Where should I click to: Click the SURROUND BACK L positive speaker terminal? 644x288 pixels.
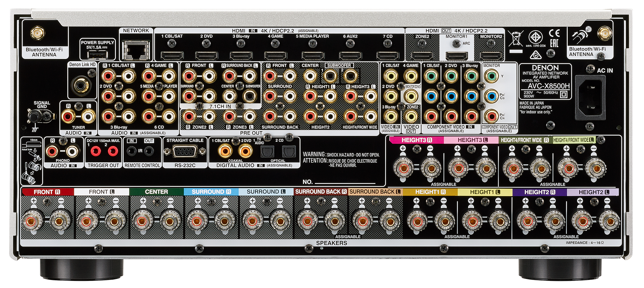click(362, 221)
